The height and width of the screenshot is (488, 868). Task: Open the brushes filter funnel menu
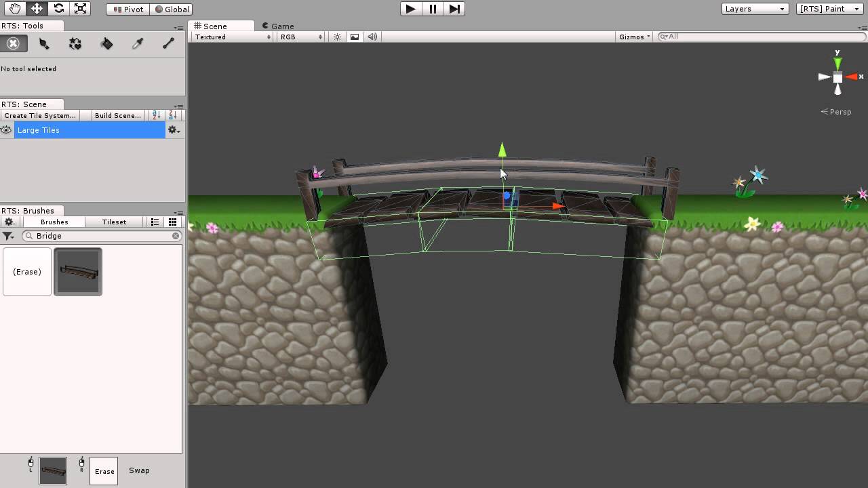(x=8, y=235)
